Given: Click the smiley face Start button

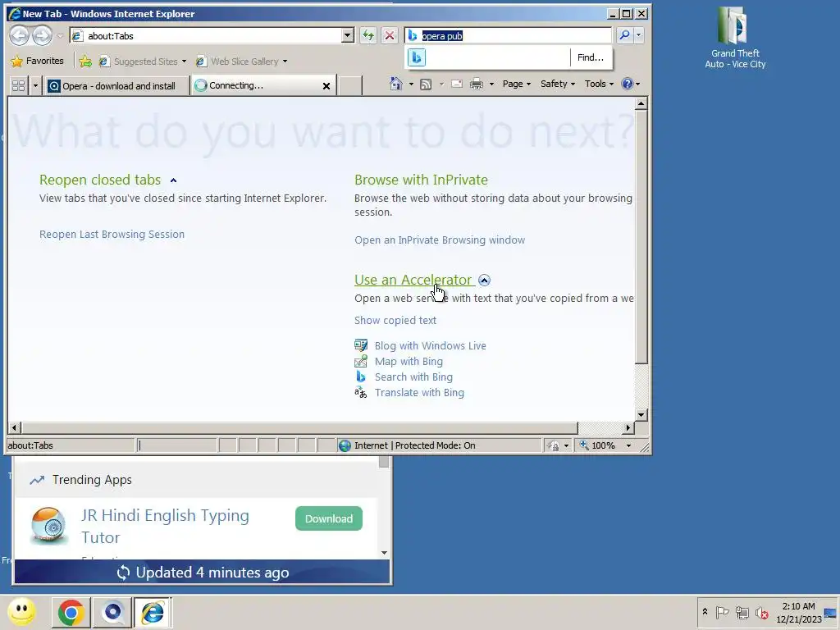Looking at the screenshot, I should 22,612.
